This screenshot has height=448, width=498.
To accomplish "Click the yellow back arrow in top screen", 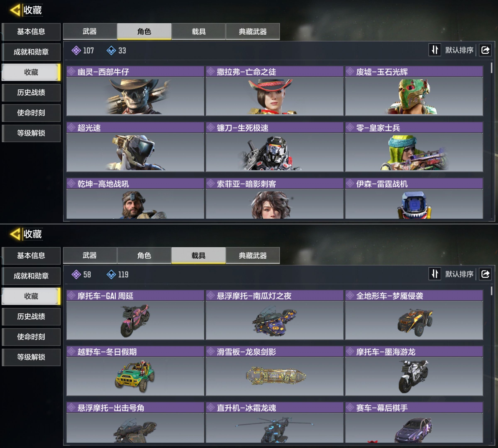I will click(x=15, y=10).
